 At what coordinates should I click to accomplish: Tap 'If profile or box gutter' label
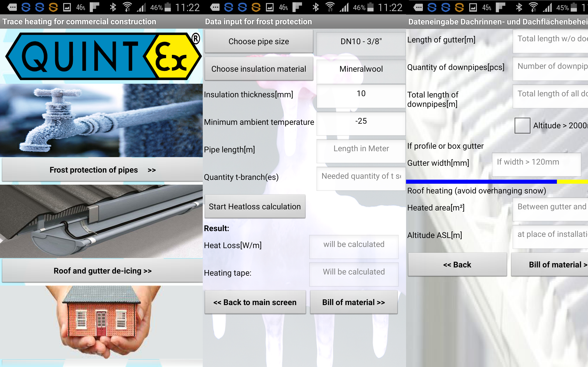coord(445,146)
